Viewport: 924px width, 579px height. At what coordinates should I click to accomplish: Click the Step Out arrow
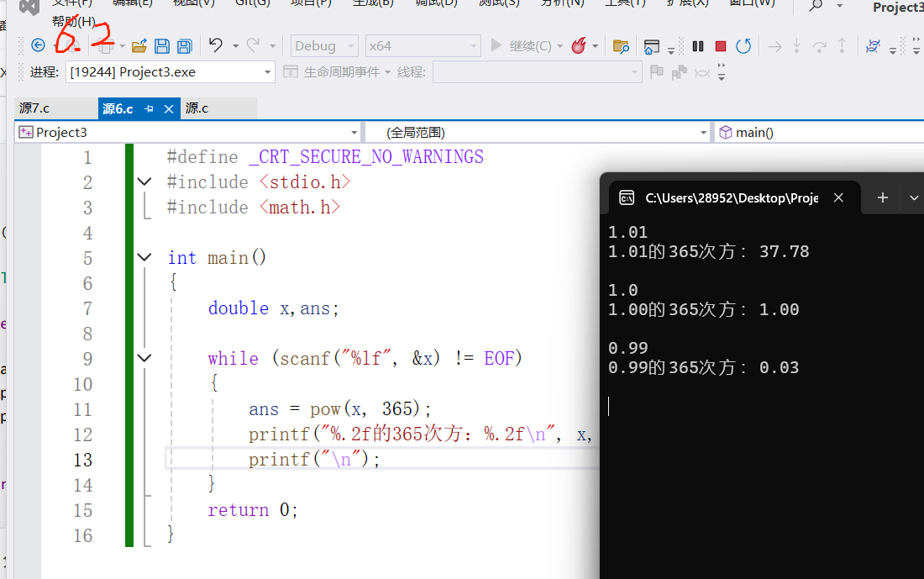click(x=842, y=46)
